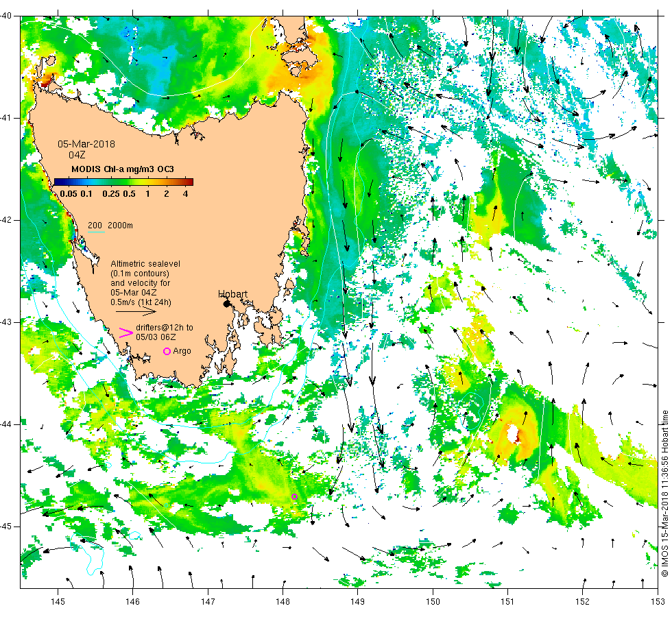Viewport: 672px width, 617px height.
Task: Click the Hobart city label
Action: pyautogui.click(x=232, y=294)
